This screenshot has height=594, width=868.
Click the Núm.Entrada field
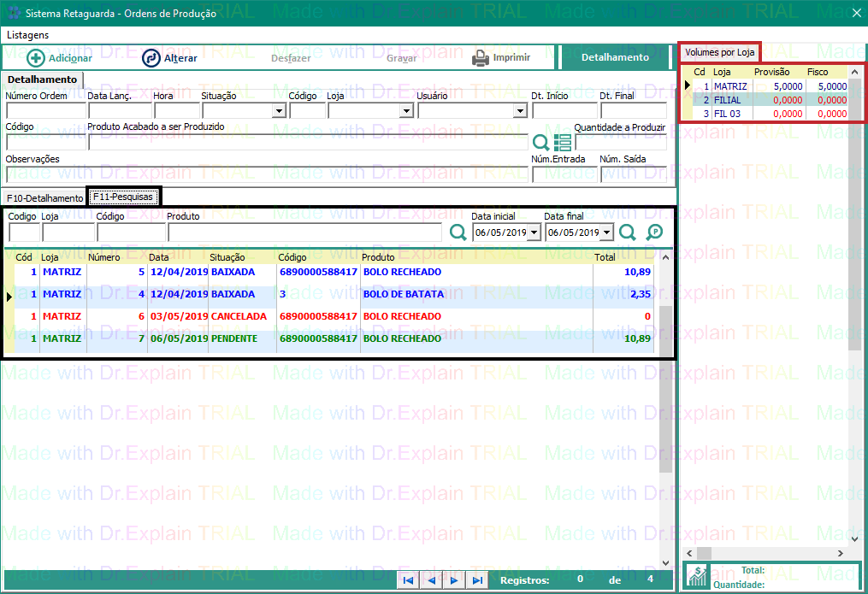[x=564, y=174]
